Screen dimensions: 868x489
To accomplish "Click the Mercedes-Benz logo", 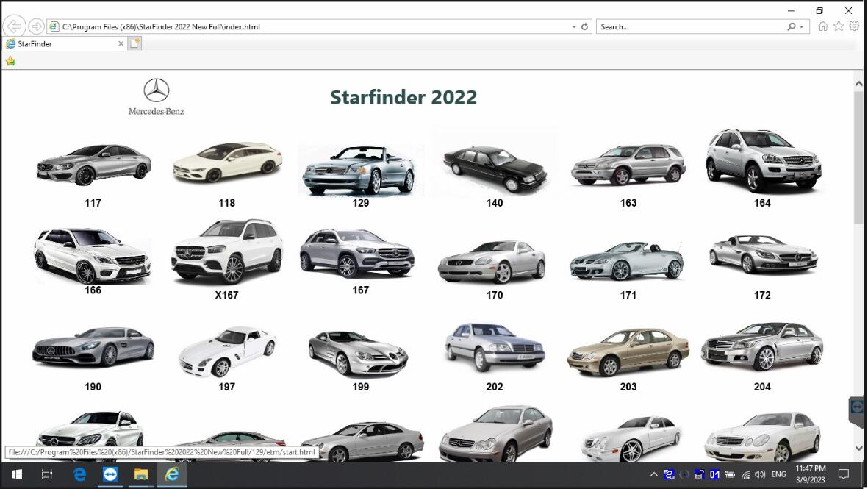I will 156,97.
